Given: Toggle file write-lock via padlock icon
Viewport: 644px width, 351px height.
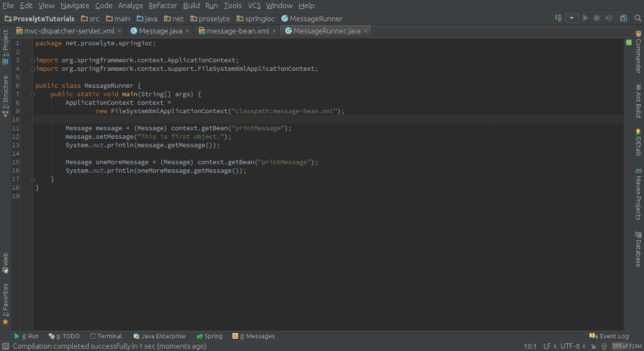Looking at the screenshot, I should coord(594,346).
